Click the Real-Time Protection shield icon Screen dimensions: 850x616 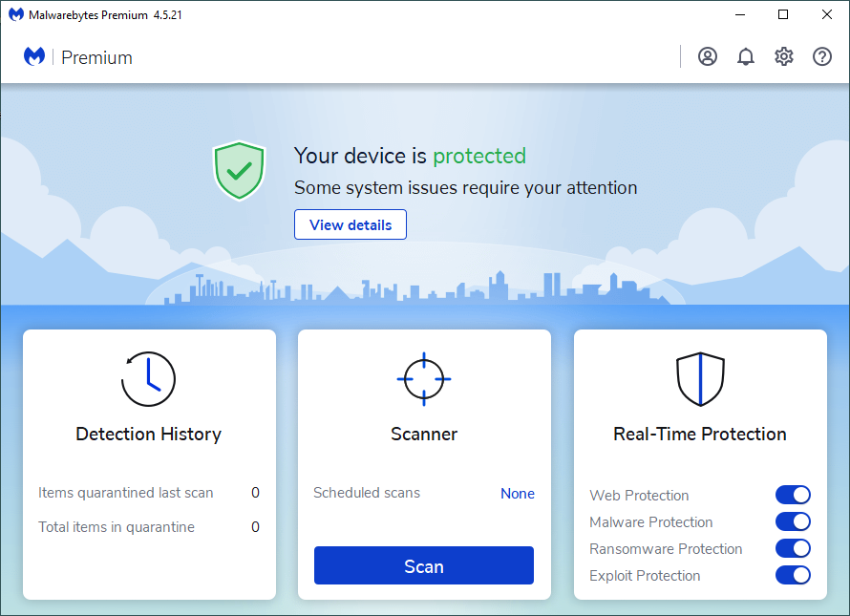700,378
